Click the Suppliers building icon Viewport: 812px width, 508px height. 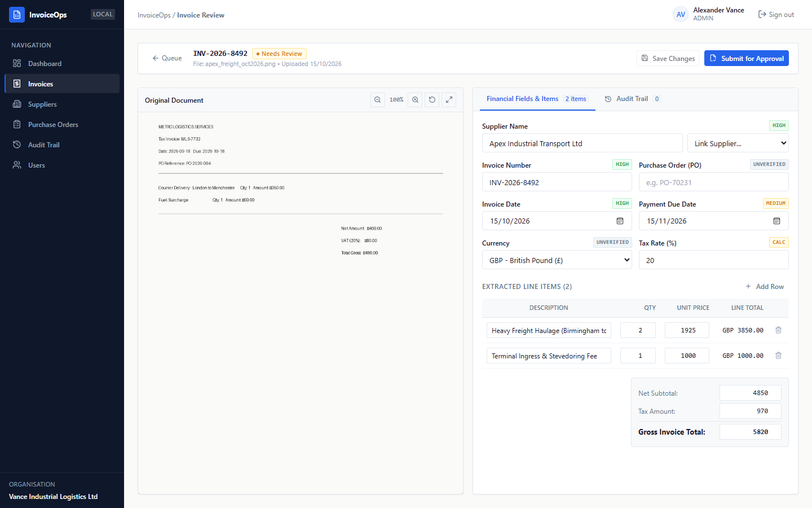pos(17,104)
